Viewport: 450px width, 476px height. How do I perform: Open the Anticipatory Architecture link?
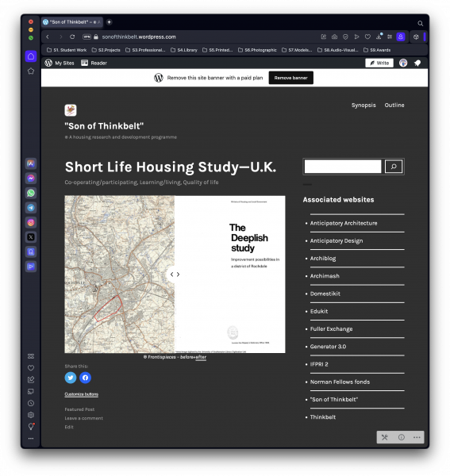(x=344, y=223)
